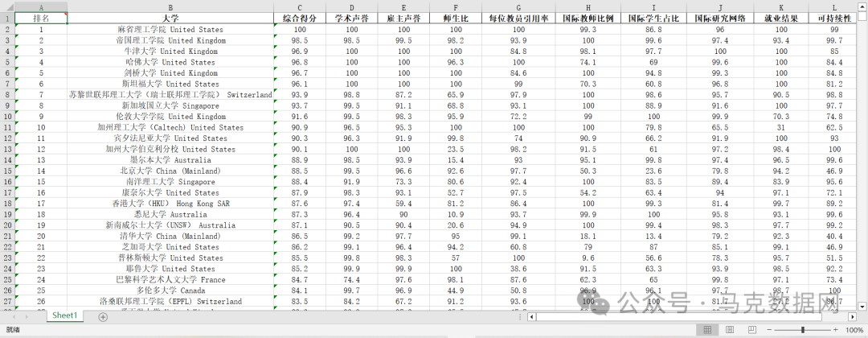Viewport: 868px width, 338px height.
Task: Click the 每位教员引用率 header cell
Action: (x=518, y=19)
